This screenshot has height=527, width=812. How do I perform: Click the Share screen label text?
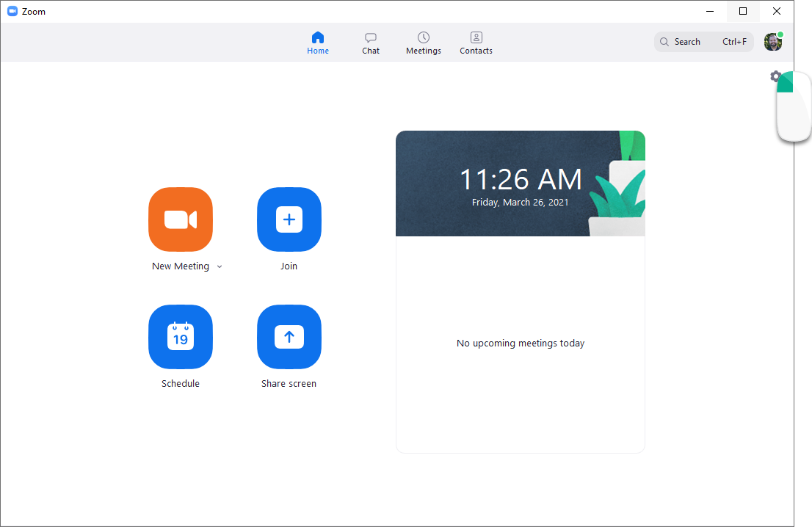pyautogui.click(x=289, y=383)
